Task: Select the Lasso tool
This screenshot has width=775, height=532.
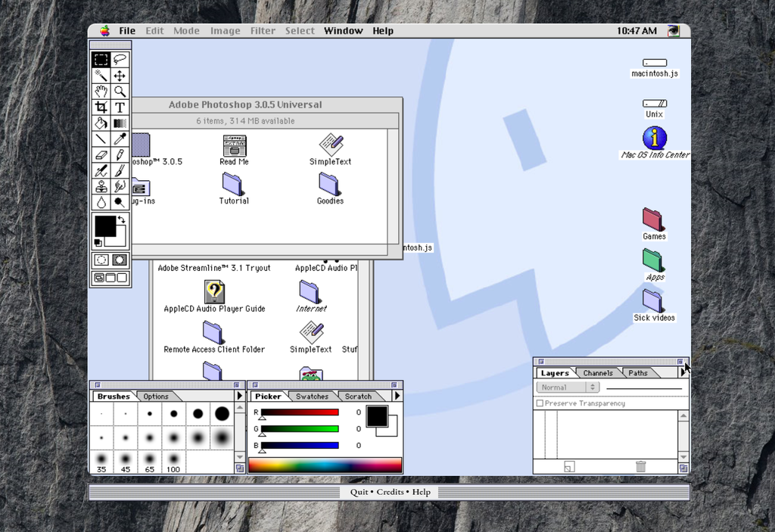Action: [120, 60]
